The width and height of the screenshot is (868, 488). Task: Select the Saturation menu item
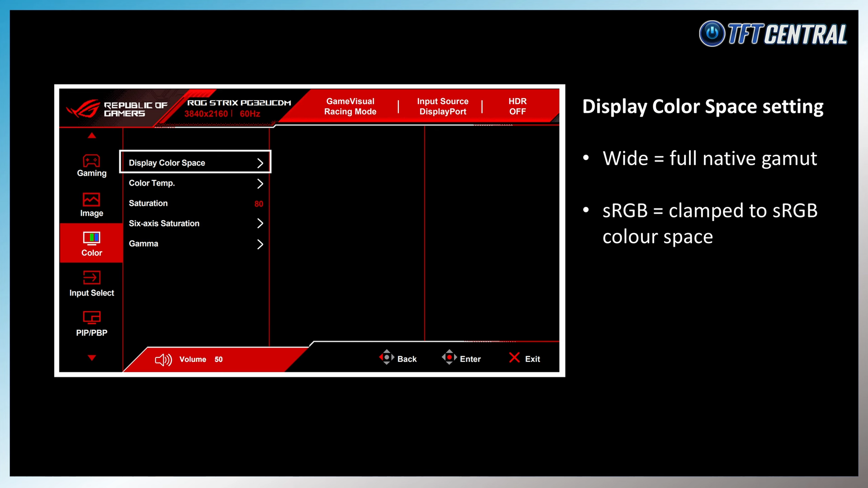click(148, 203)
